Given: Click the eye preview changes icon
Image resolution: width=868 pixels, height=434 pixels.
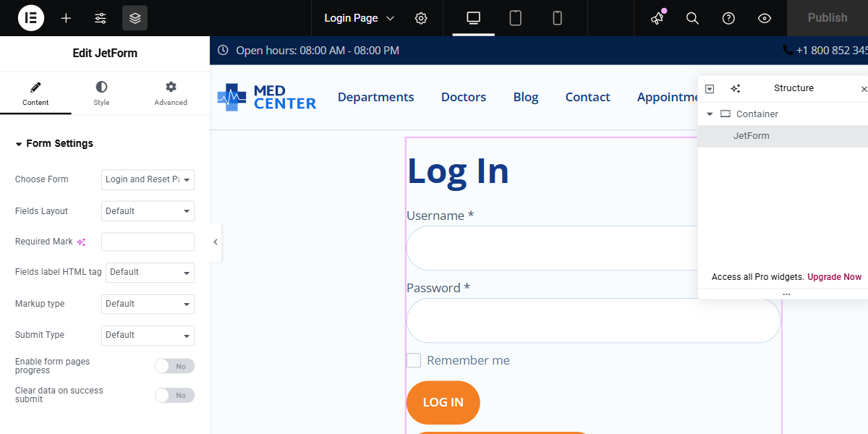Looking at the screenshot, I should pos(764,17).
